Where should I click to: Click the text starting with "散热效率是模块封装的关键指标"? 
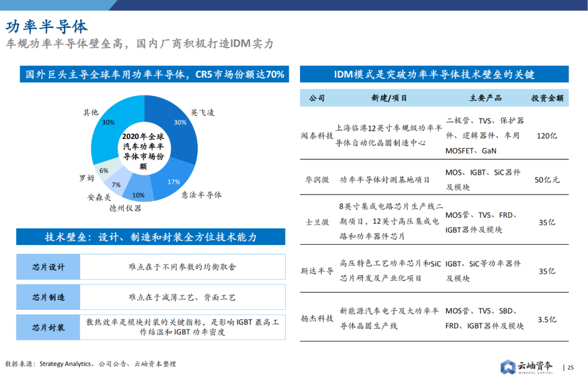(182, 327)
